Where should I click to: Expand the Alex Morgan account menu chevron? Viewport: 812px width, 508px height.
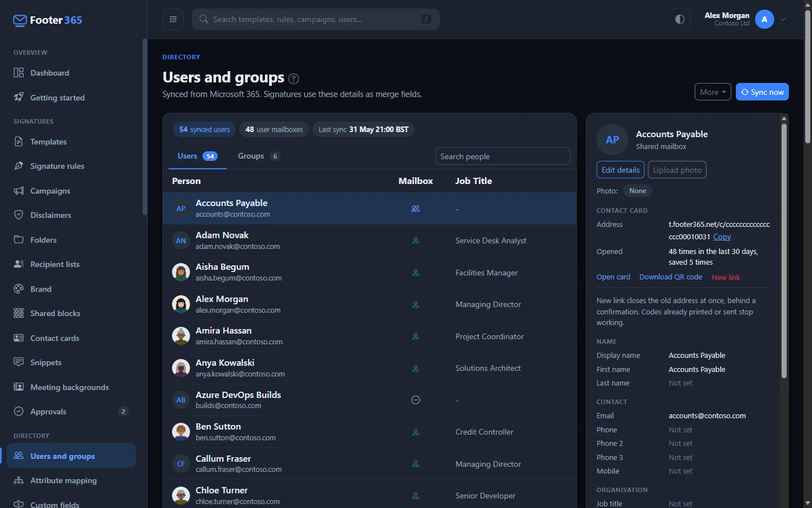coord(783,19)
